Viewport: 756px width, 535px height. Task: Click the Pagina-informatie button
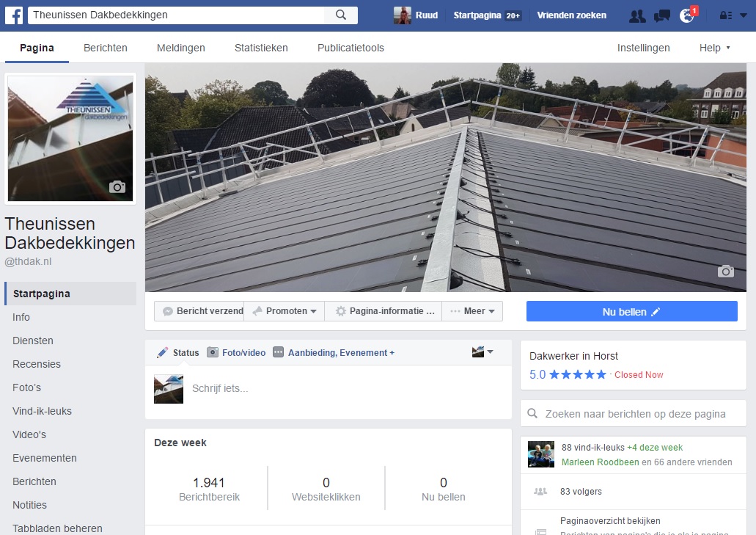pos(383,311)
